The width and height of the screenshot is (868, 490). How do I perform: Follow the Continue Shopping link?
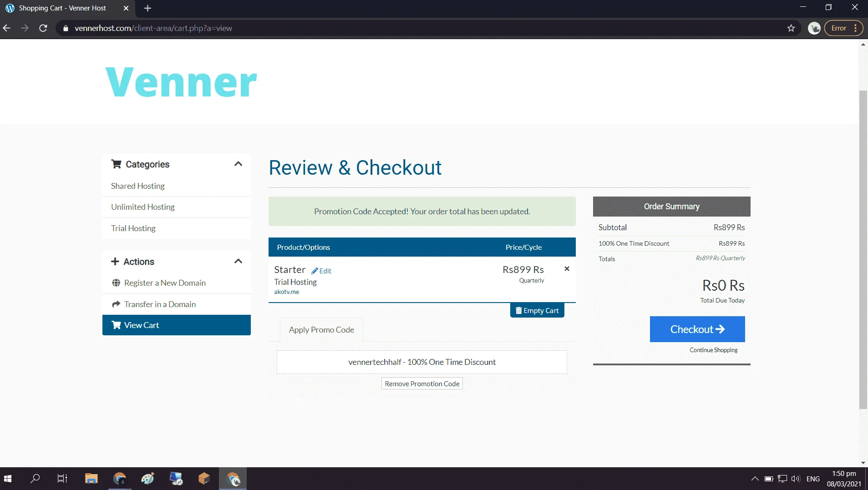713,350
